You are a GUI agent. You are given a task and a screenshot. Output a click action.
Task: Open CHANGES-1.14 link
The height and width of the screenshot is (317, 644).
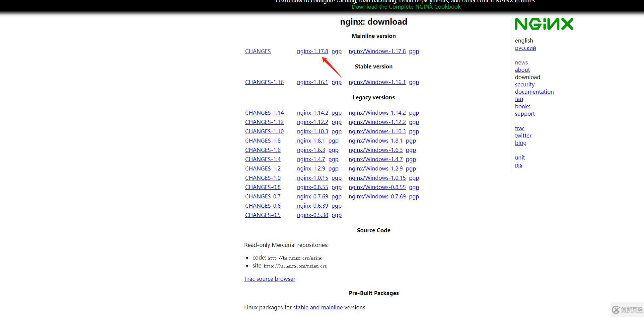[x=264, y=113]
